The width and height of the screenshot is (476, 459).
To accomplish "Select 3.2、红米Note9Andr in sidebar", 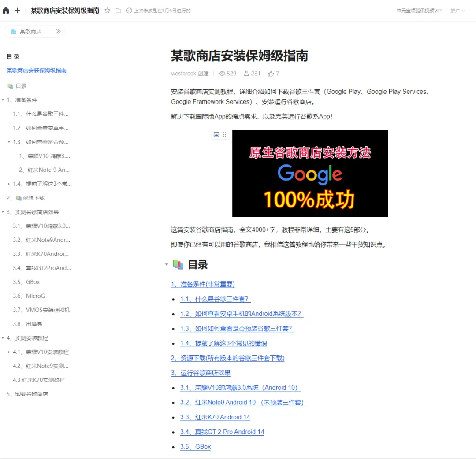I will [41, 240].
